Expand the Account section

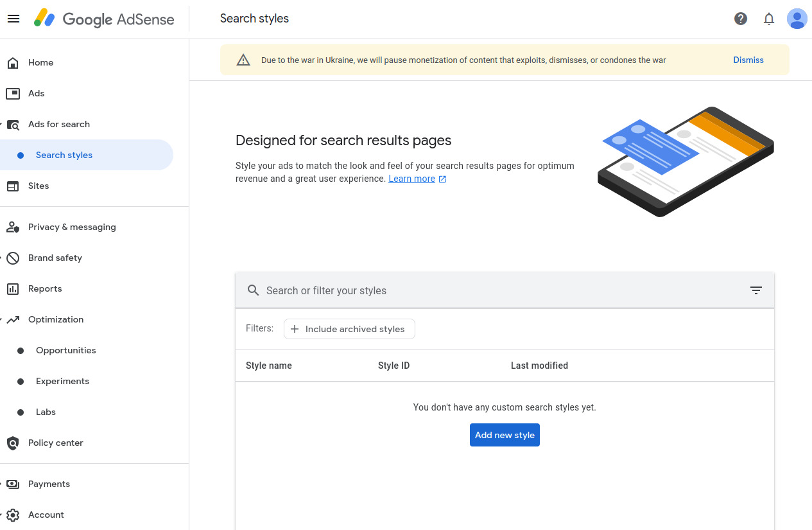point(3,515)
